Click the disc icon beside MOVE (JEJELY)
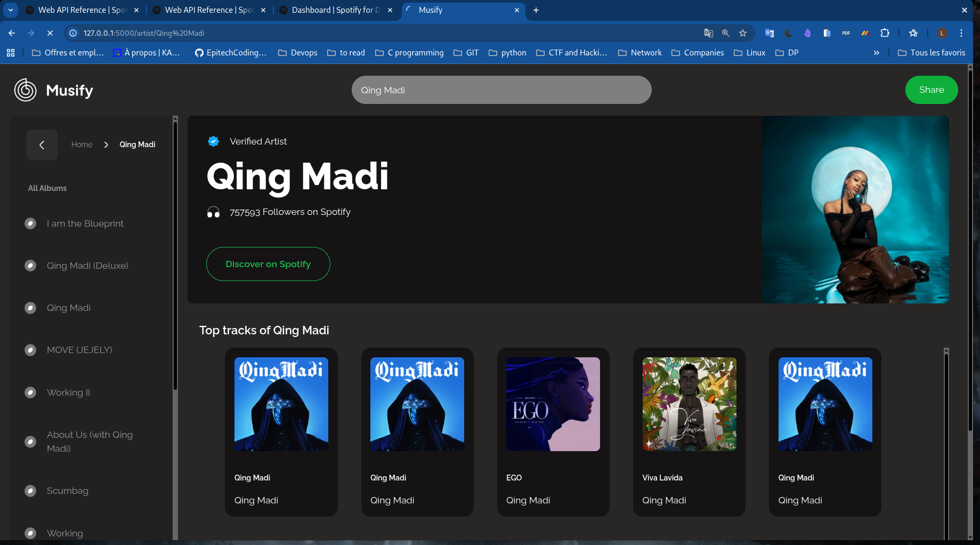Screen dimensions: 980x545 30,350
